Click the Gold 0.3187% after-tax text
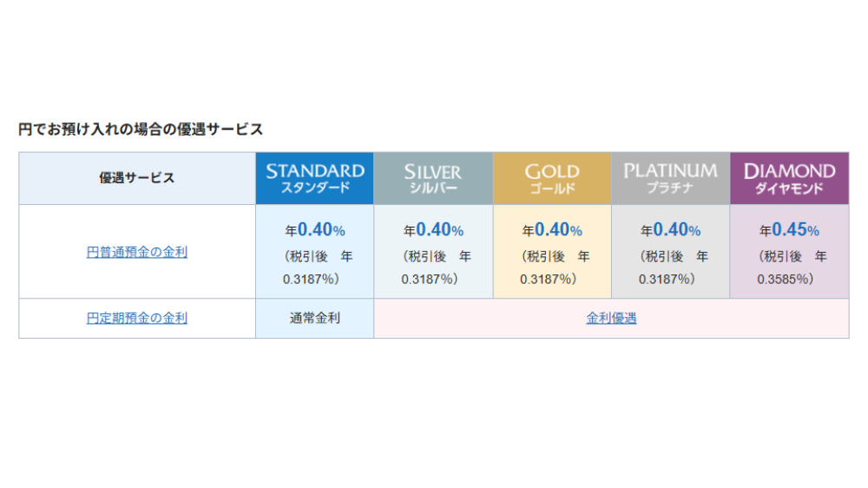 coord(554,267)
